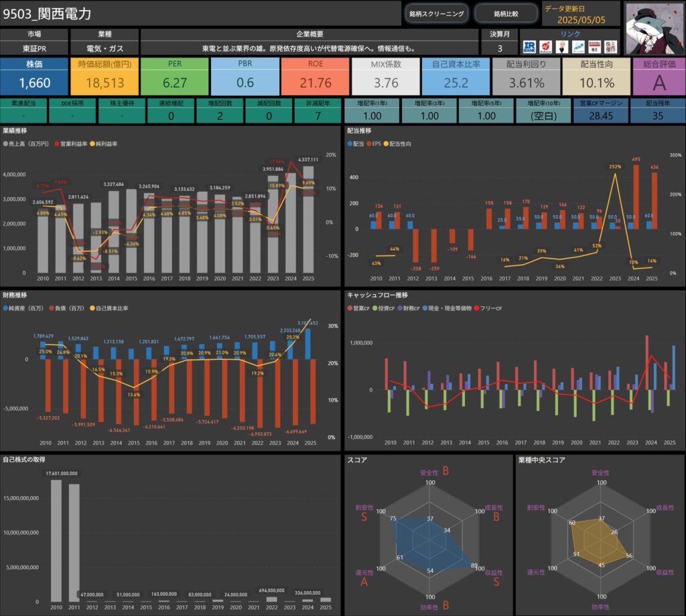
Task: Click the 非減配年 value 7
Action: tap(318, 116)
